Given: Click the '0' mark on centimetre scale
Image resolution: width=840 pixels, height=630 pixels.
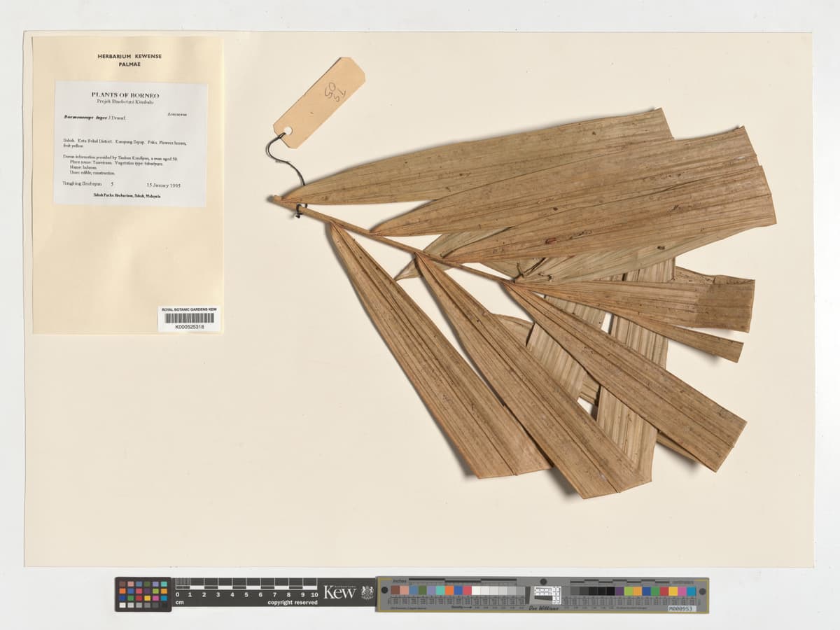Looking at the screenshot, I should [177, 594].
